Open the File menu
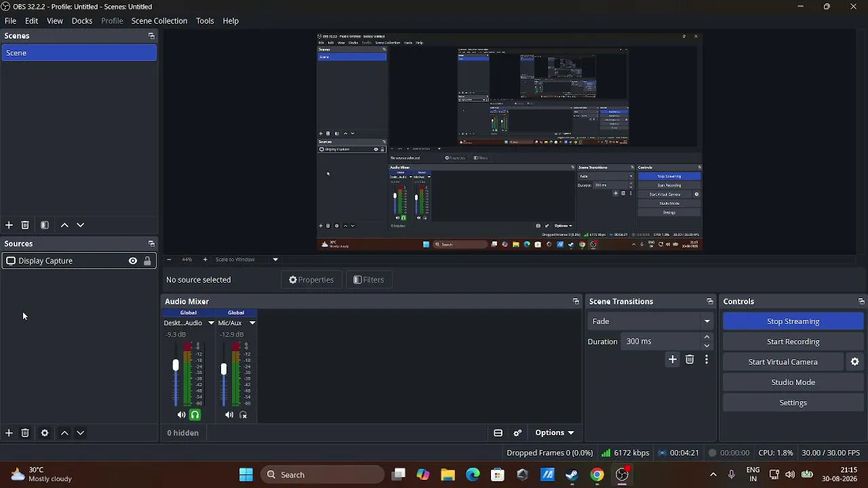The image size is (868, 488). tap(11, 21)
